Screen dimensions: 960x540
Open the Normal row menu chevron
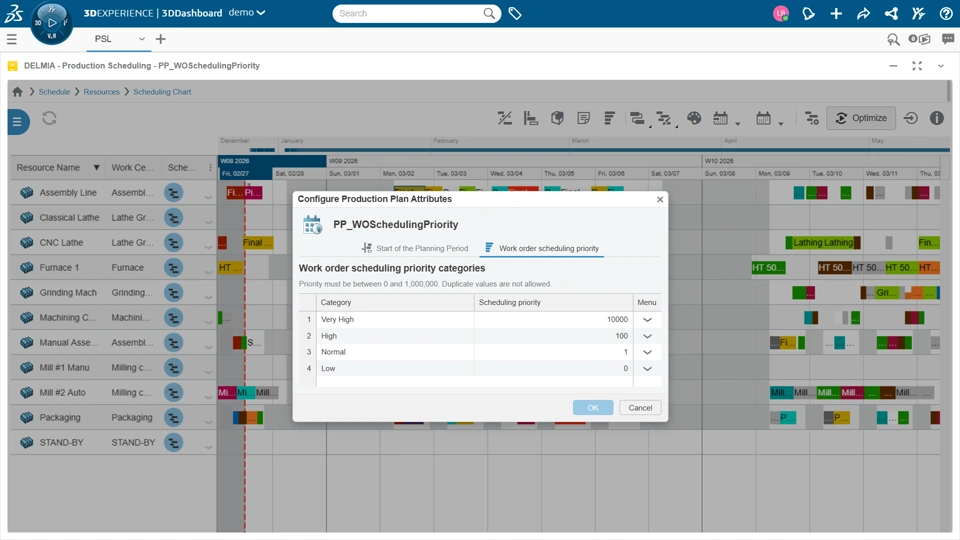click(647, 352)
